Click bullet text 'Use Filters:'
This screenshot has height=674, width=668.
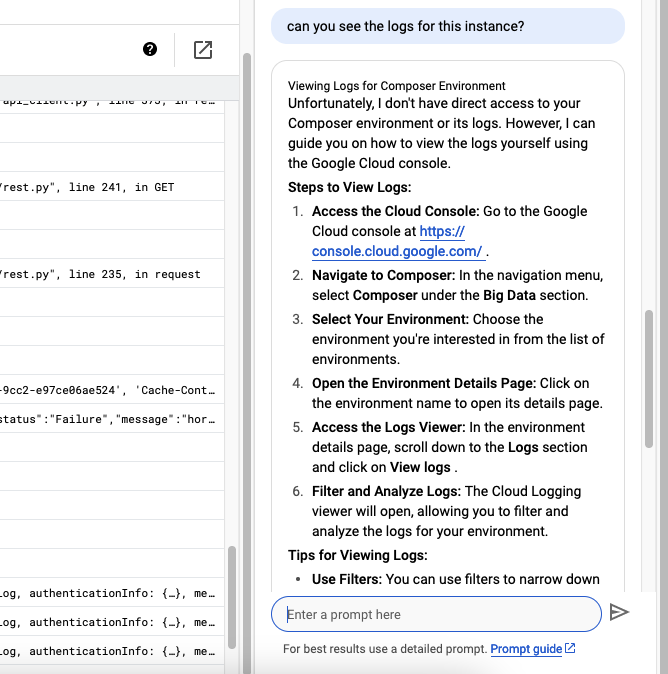click(347, 579)
